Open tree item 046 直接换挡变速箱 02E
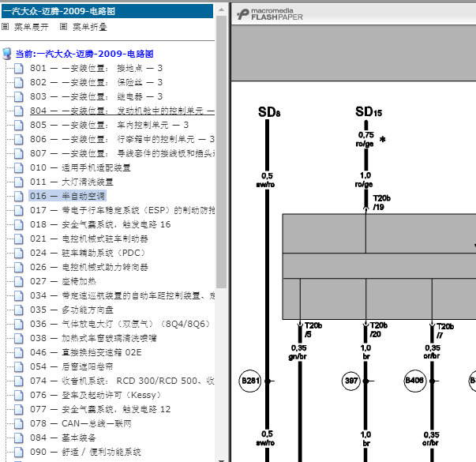476x462 pixels. pos(86,352)
